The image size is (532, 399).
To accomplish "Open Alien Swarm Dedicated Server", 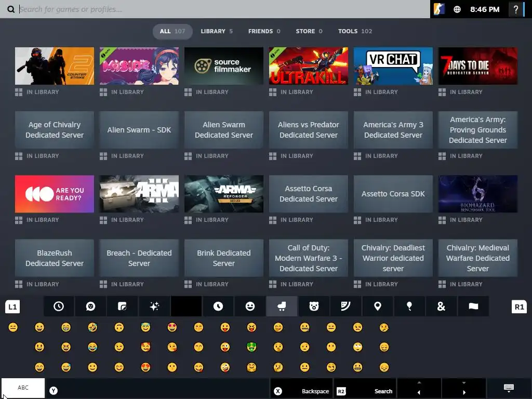I will click(223, 129).
